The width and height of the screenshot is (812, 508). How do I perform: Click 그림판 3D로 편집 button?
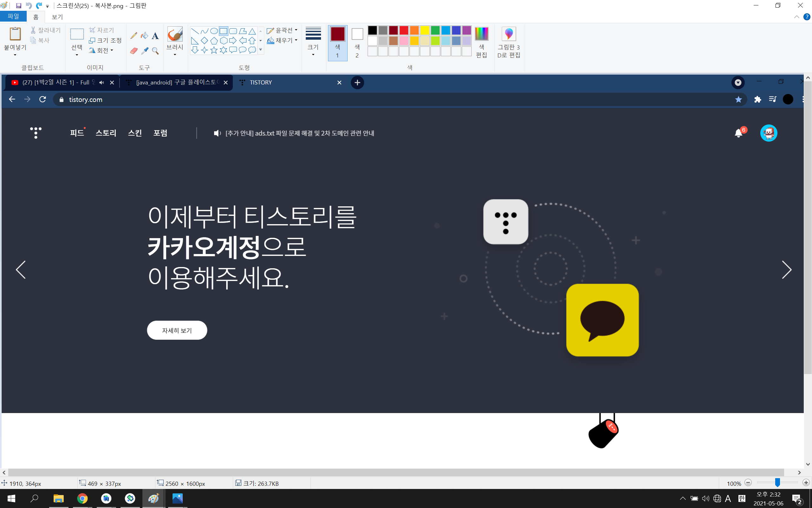509,42
